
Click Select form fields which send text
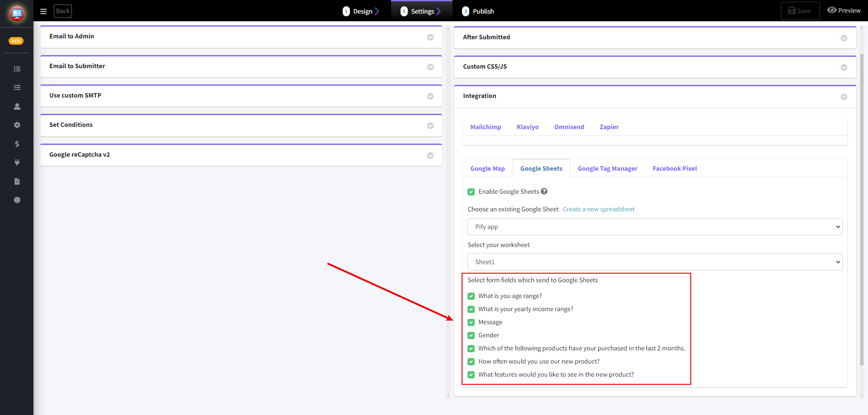(533, 280)
